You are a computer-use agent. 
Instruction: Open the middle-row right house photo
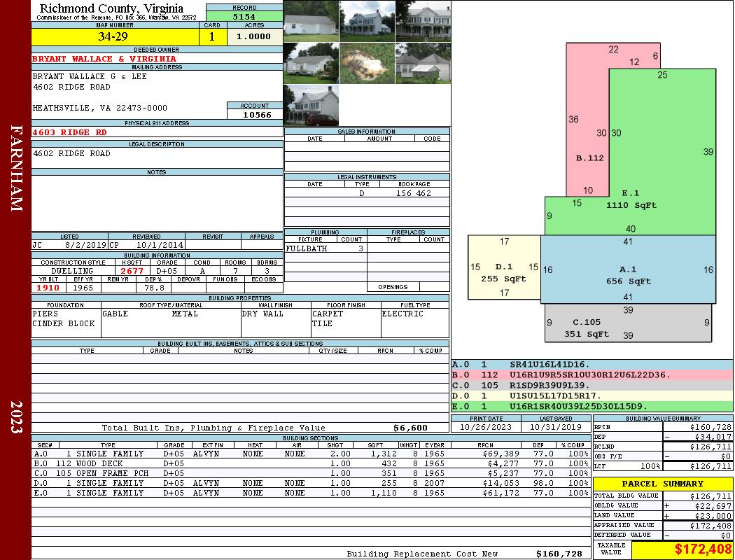pos(423,63)
